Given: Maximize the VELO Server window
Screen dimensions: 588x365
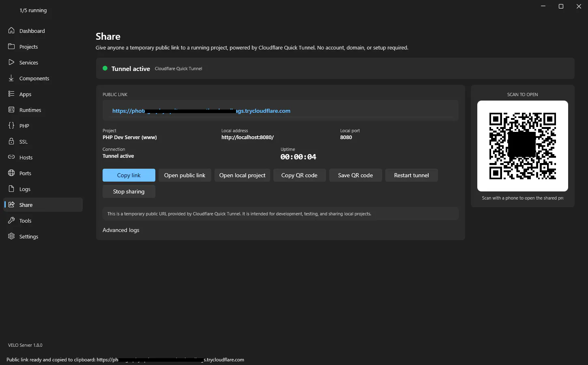Looking at the screenshot, I should (561, 6).
